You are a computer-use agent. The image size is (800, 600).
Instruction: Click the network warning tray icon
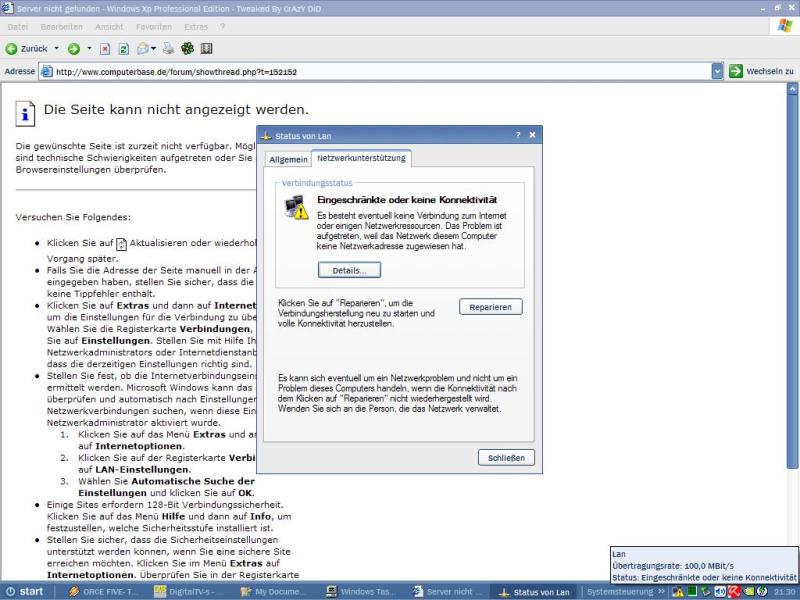678,592
